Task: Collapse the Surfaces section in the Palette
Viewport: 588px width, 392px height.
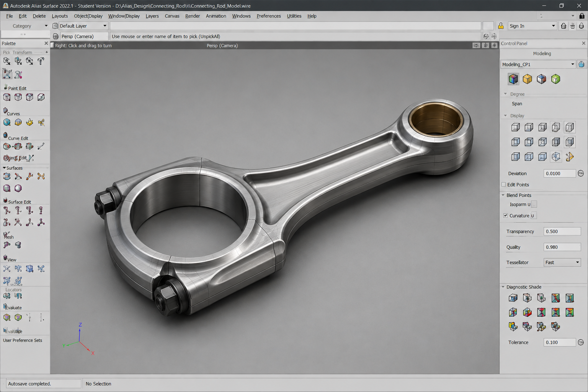Action: (4, 168)
